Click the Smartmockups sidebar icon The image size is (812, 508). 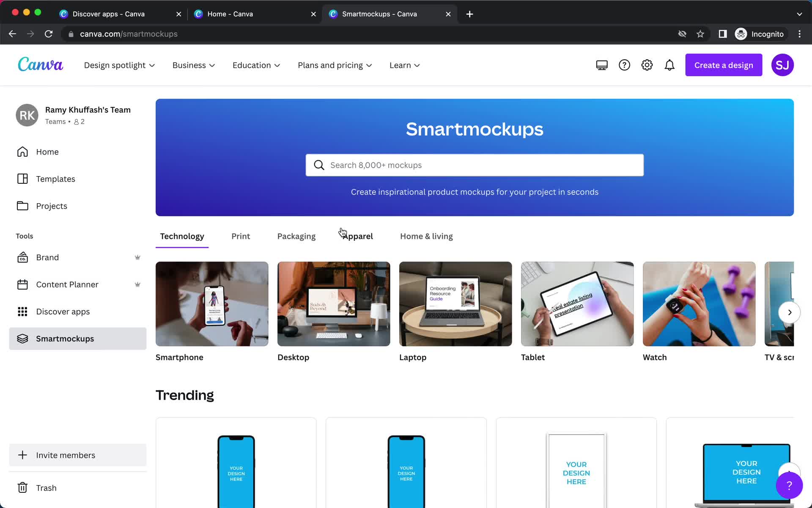(x=22, y=338)
